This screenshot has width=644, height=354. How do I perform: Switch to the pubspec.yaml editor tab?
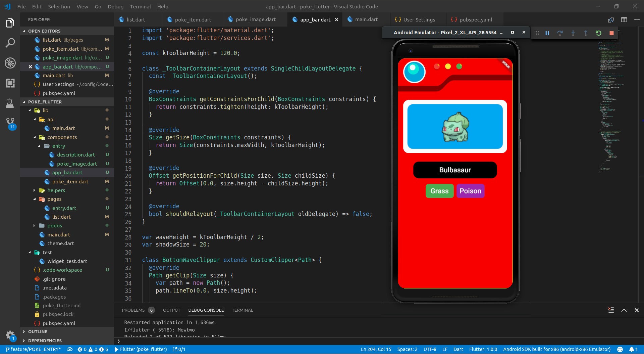pos(475,20)
